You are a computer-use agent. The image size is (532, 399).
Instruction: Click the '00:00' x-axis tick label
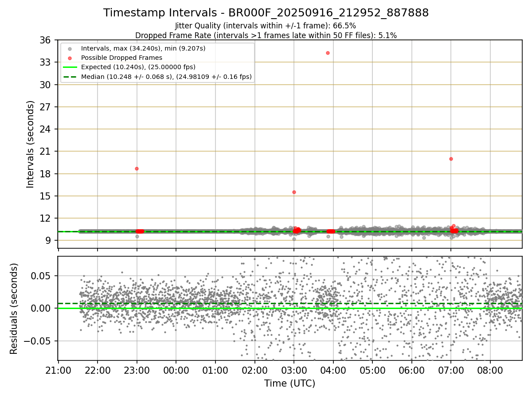176,370
